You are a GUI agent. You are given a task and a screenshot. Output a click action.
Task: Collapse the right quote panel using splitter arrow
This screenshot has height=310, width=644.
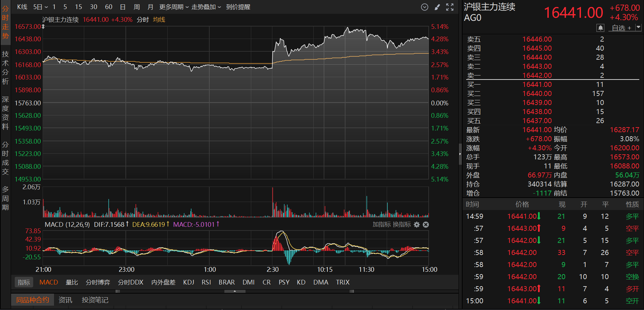pos(460,154)
